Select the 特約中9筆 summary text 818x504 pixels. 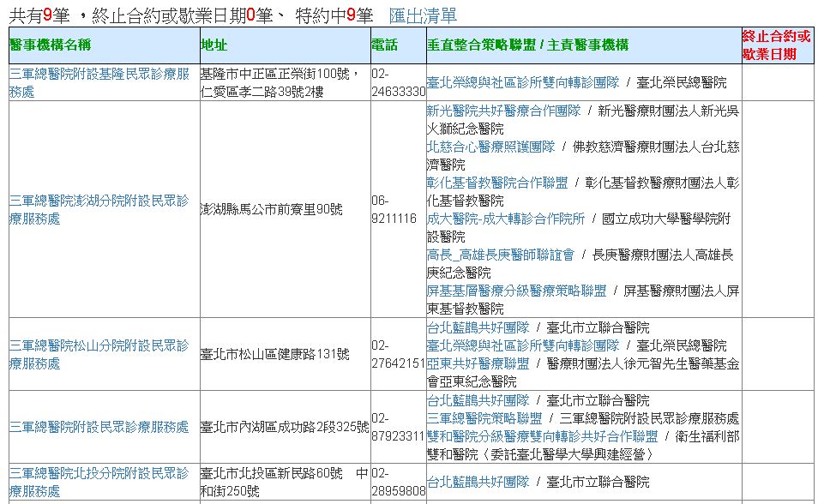coord(334,16)
